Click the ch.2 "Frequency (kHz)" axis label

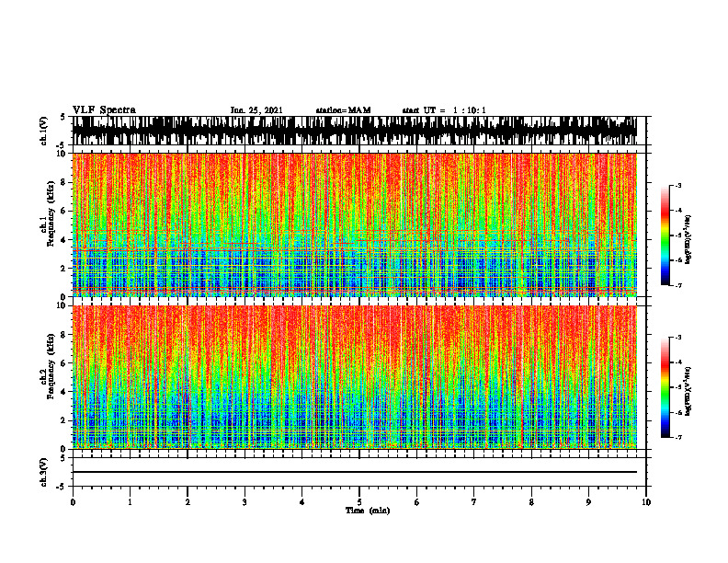(x=51, y=366)
